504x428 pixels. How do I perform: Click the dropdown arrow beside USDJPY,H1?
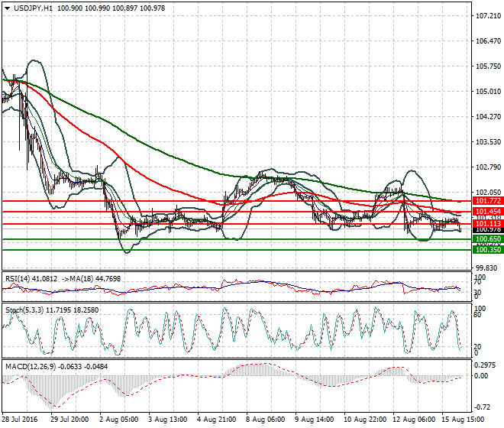pyautogui.click(x=6, y=7)
